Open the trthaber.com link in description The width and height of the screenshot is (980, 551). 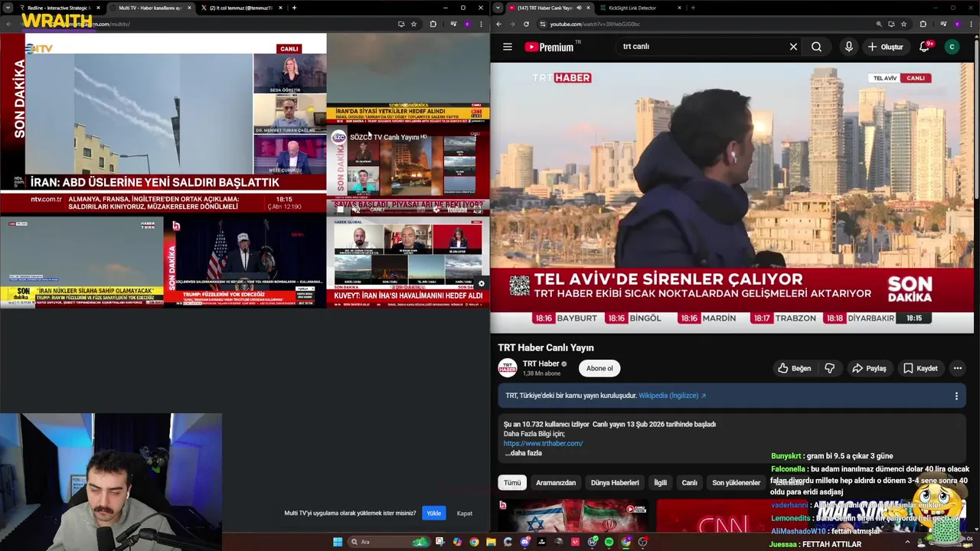(x=543, y=443)
